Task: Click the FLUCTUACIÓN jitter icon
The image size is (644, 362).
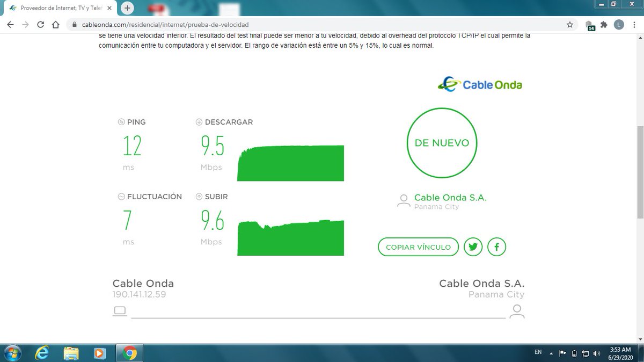Action: (x=121, y=197)
